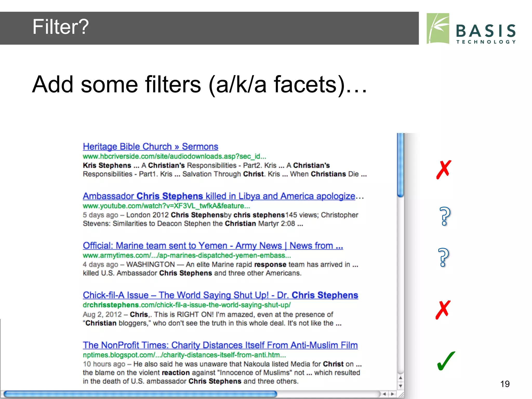This screenshot has height=399, width=532.
Task: Click the '5 days ago – London 2012' snippet
Action: (220, 219)
